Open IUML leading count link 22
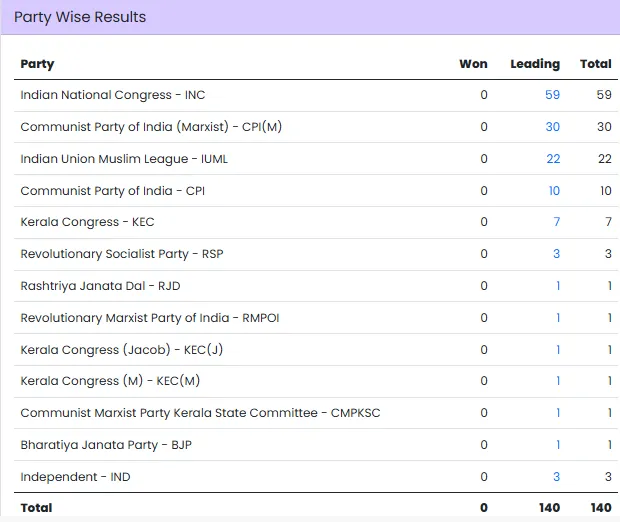Viewport: 620px width, 522px height. coord(553,159)
